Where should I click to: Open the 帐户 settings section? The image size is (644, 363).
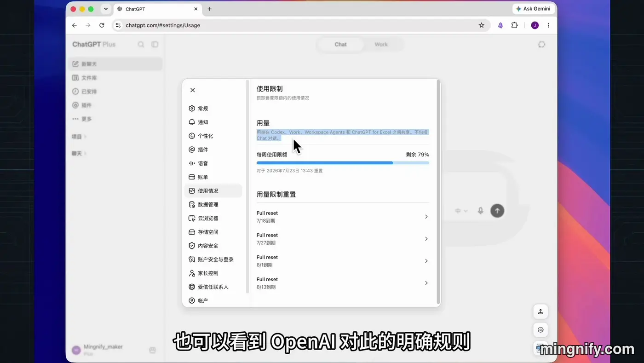tap(213, 300)
